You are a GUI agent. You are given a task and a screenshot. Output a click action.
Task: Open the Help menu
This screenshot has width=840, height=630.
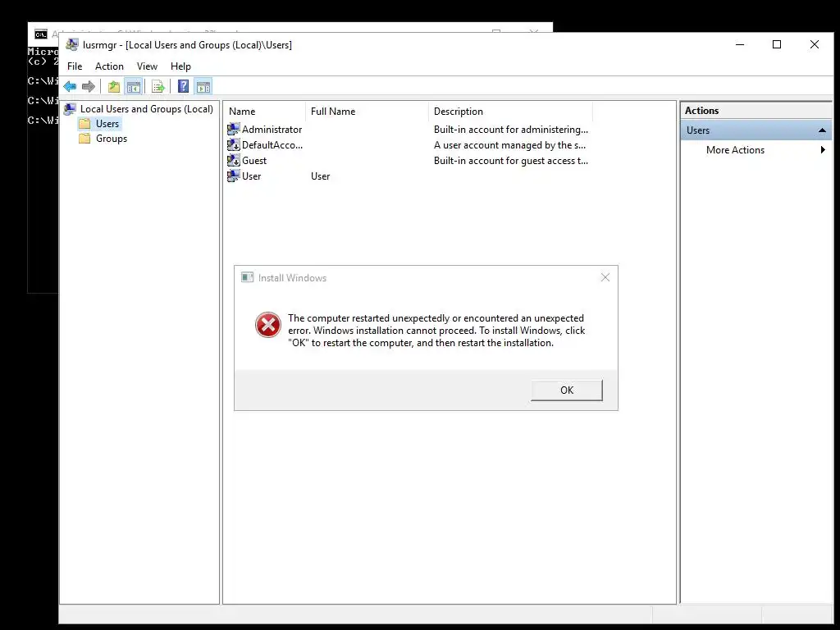tap(180, 66)
